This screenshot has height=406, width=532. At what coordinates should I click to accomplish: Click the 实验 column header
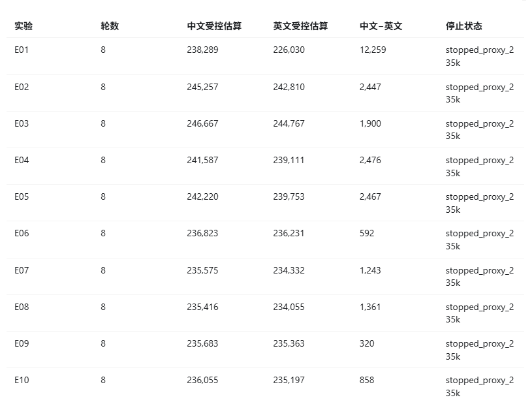[x=23, y=26]
